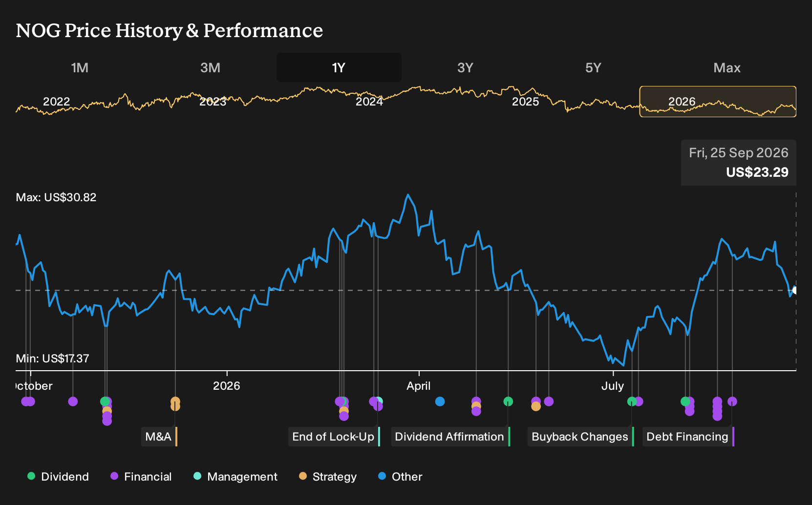The width and height of the screenshot is (812, 505).
Task: Click the July axis label
Action: point(613,386)
